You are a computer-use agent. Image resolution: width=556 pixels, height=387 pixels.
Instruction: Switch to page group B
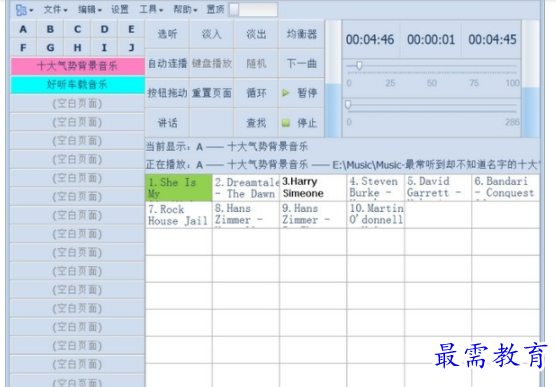50,29
